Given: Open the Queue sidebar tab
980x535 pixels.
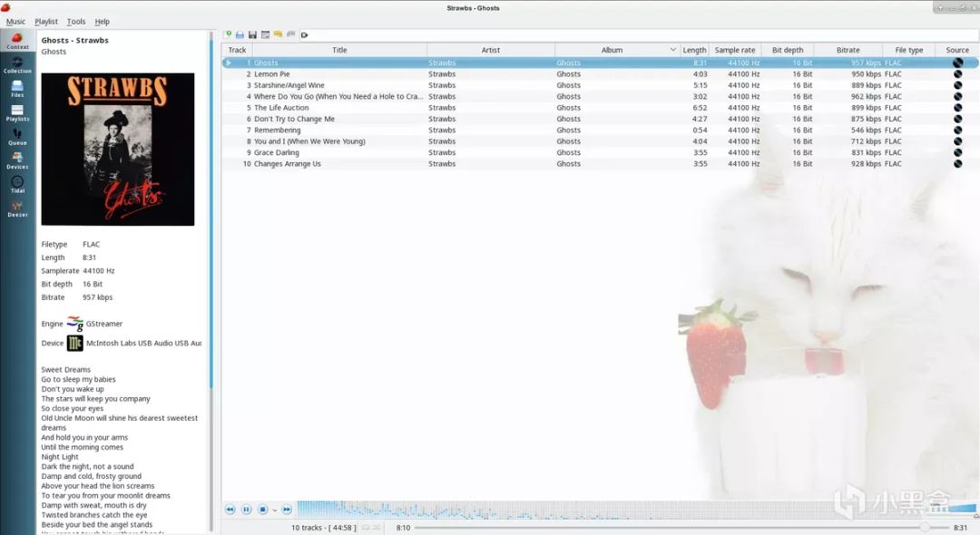Looking at the screenshot, I should tap(17, 137).
